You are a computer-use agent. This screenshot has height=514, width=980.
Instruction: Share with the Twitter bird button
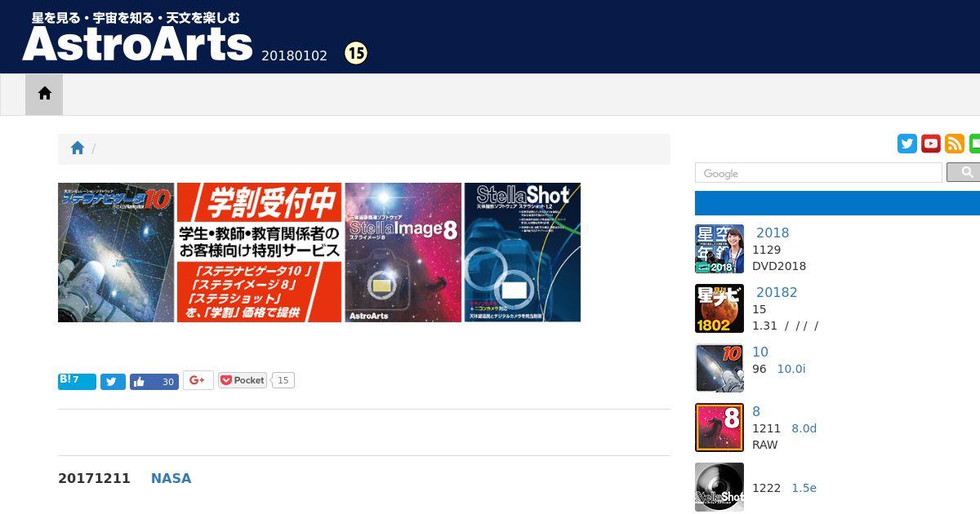tap(113, 382)
